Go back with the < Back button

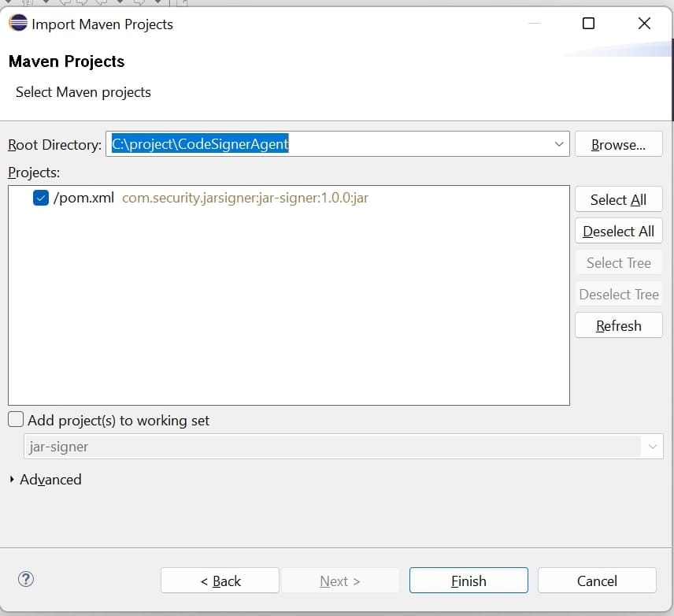coord(220,581)
